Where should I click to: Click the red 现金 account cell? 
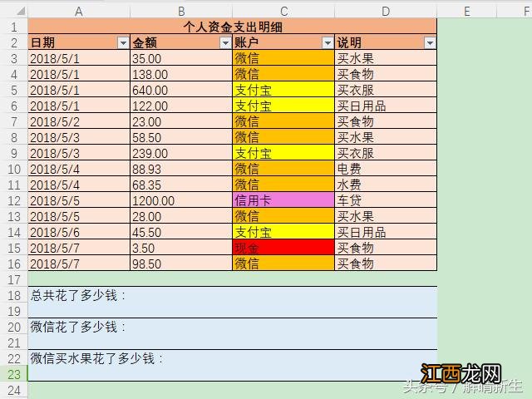283,248
